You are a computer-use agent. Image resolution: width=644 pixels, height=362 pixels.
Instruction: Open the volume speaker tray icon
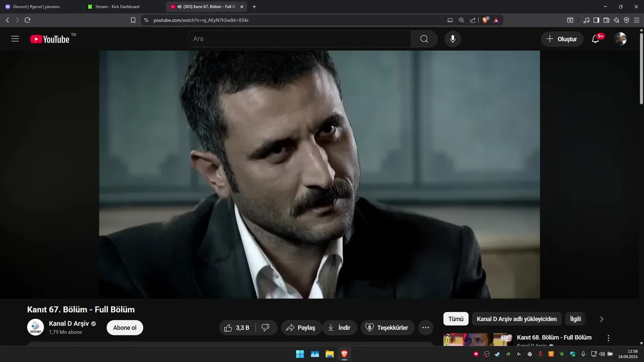602,354
